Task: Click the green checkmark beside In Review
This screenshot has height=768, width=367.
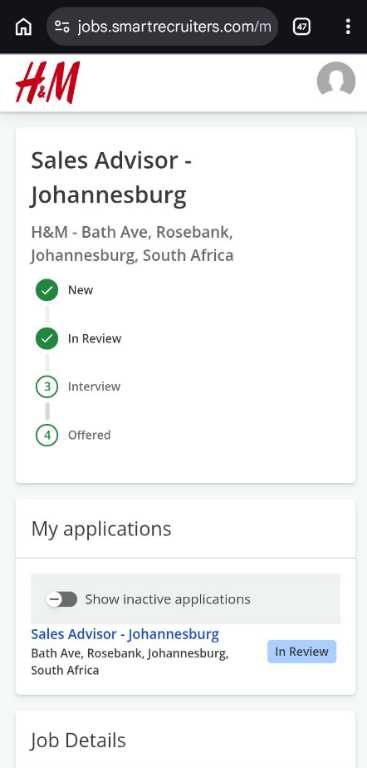Action: [47, 338]
